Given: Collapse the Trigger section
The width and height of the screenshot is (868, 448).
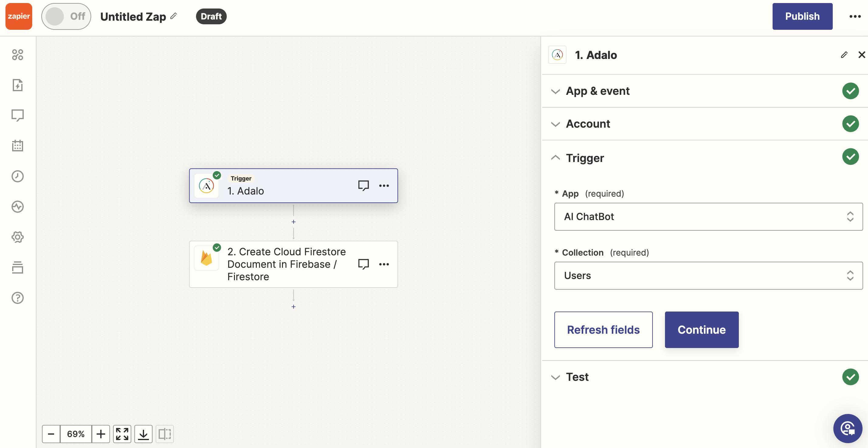Looking at the screenshot, I should tap(585, 158).
